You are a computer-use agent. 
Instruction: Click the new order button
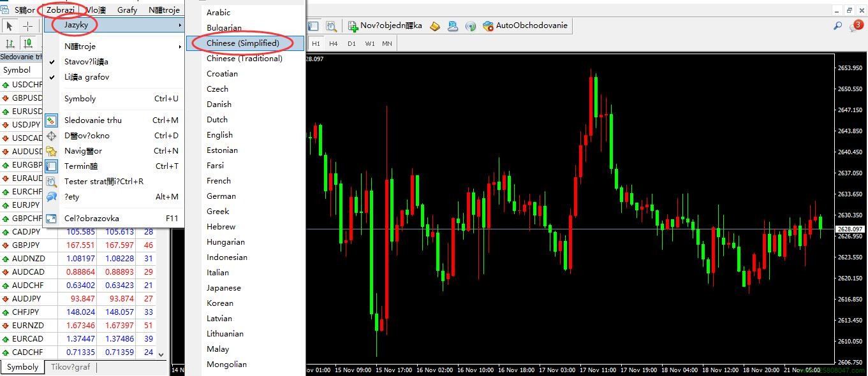[x=385, y=25]
